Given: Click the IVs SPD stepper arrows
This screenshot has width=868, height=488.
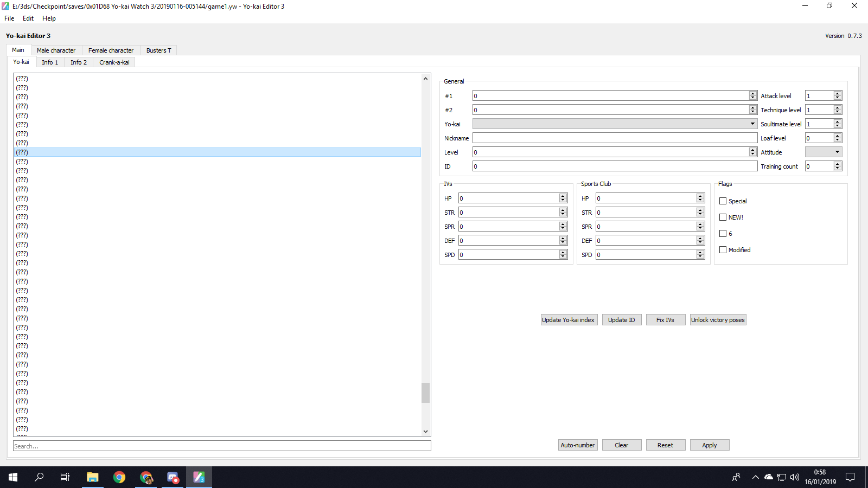Looking at the screenshot, I should pyautogui.click(x=563, y=254).
